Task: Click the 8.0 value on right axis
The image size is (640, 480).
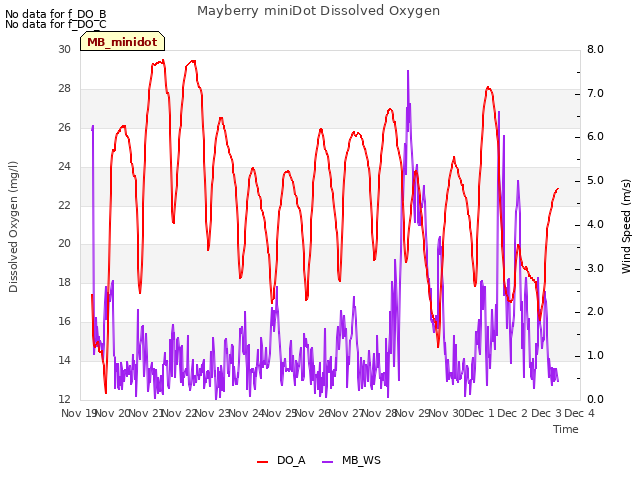Action: click(595, 49)
